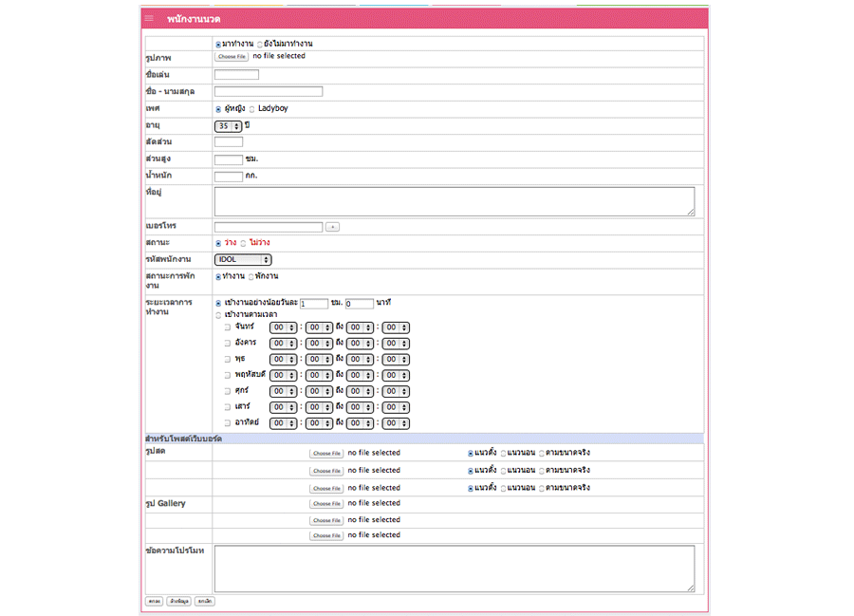Viewport: 854px width, 616px height.
Task: Click the ล้างข้อมูล reset button
Action: (178, 601)
